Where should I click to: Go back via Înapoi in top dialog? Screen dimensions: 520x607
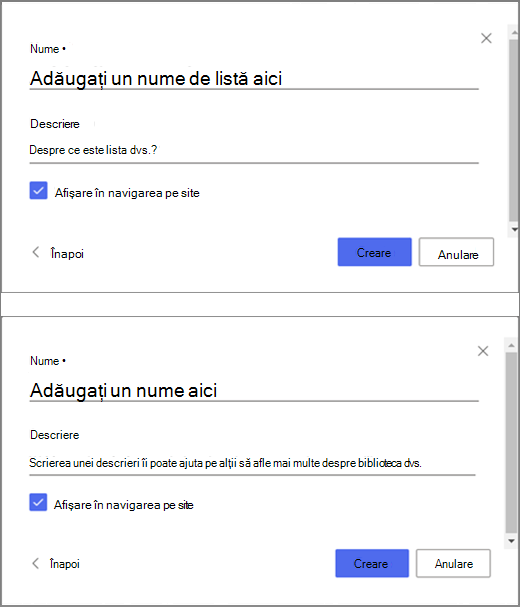pos(67,253)
